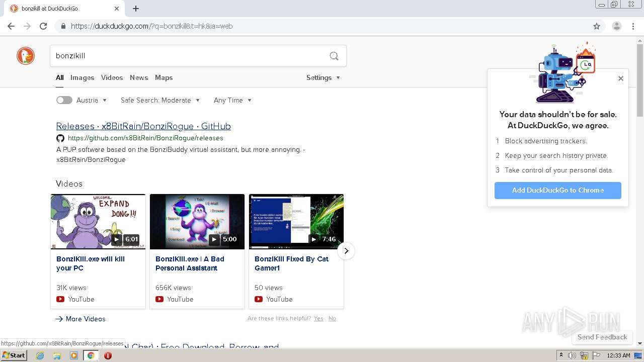Show hidden system tray icons
This screenshot has width=644, height=362.
[561, 355]
